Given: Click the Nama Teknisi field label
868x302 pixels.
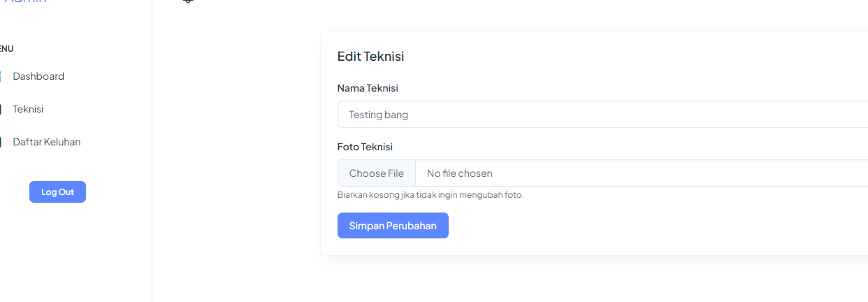Looking at the screenshot, I should [368, 88].
